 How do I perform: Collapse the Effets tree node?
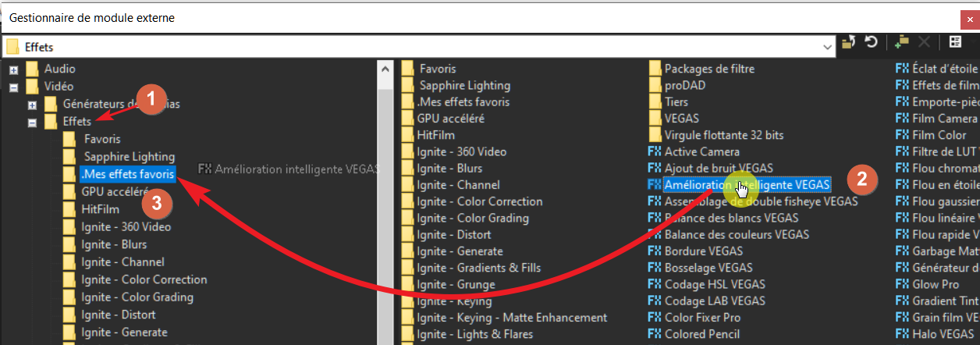(32, 122)
